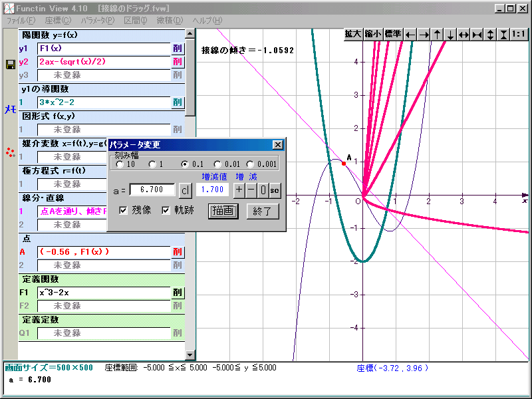This screenshot has height=399, width=532.
Task: Click the a = 6.700 value field
Action: coord(152,190)
